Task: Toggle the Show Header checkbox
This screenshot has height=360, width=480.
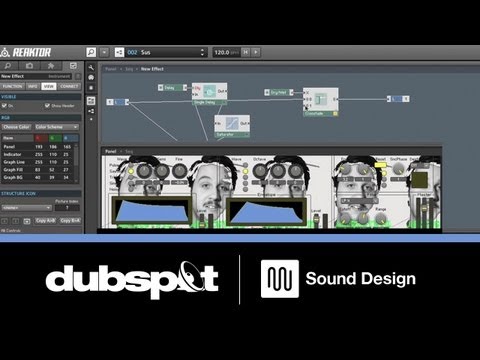Action: click(47, 106)
